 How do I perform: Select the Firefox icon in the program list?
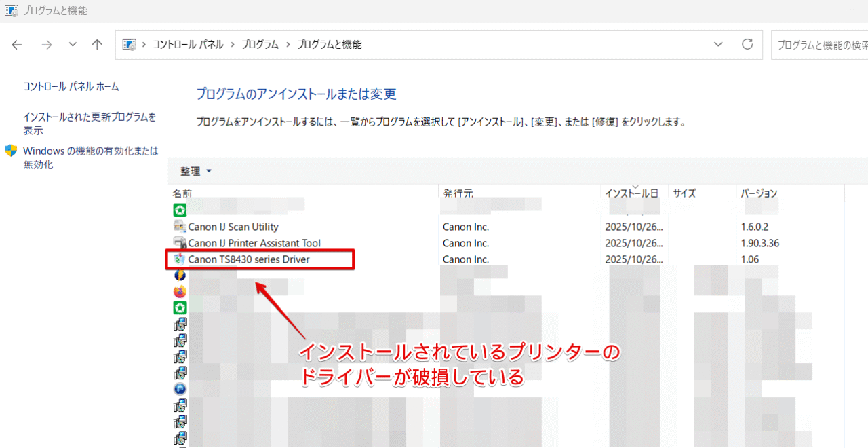[x=180, y=291]
